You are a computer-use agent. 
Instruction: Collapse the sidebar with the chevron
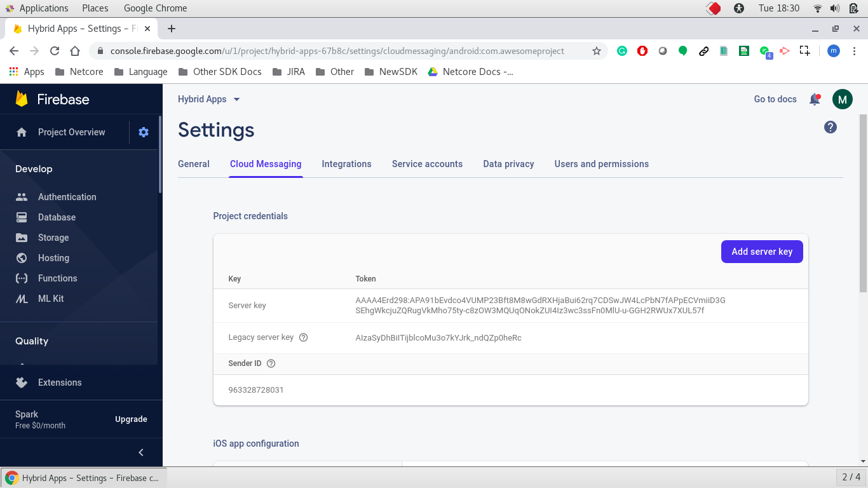(x=141, y=452)
